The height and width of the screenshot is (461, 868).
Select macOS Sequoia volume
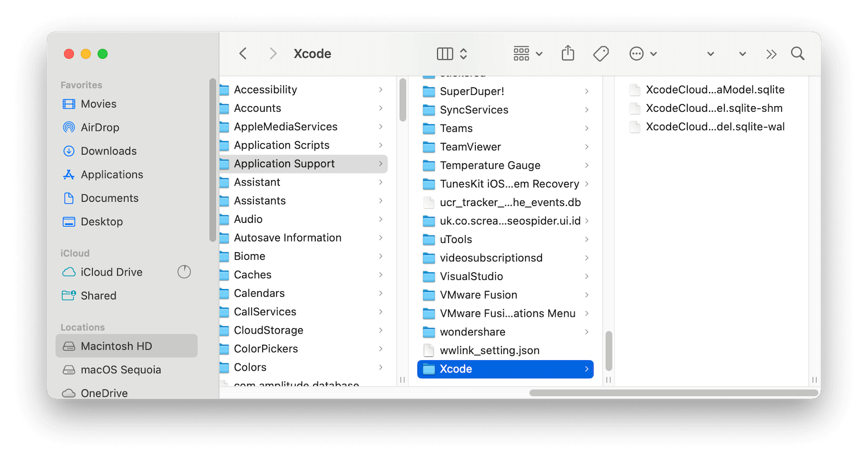click(x=126, y=370)
